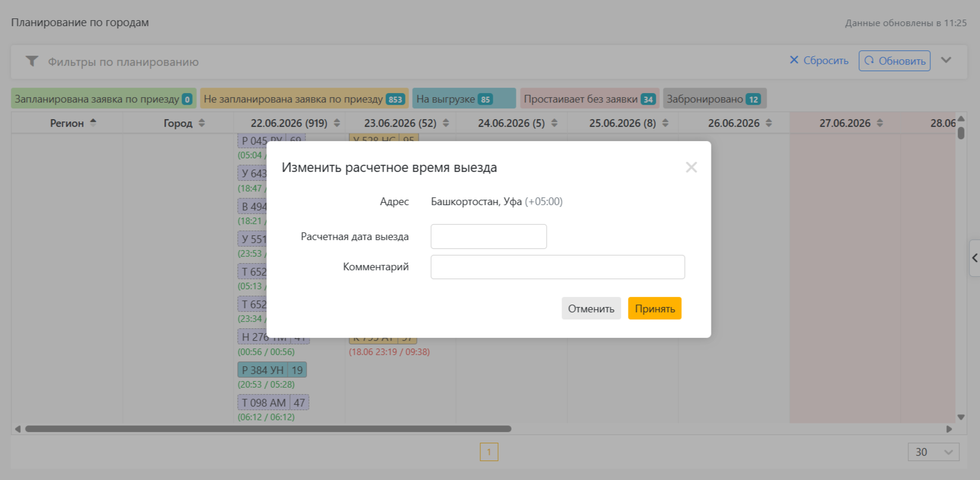Click the time text (00:56 / 00:56)
980x480 pixels.
(266, 351)
